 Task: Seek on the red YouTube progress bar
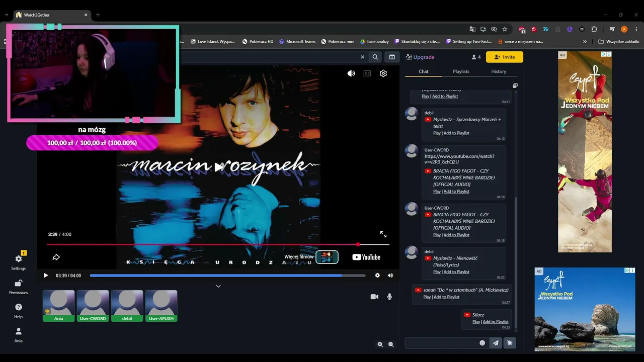tap(218, 244)
